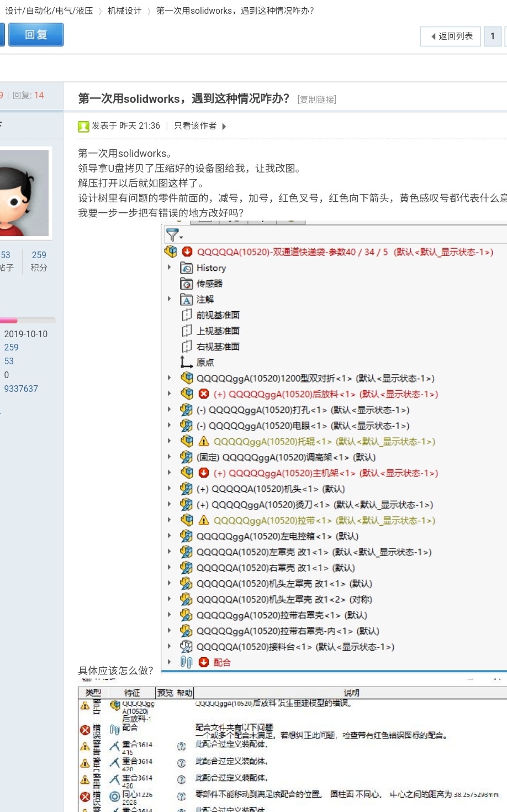This screenshot has height=812, width=507.
Task: Sort by 特征 column header
Action: pyautogui.click(x=132, y=693)
